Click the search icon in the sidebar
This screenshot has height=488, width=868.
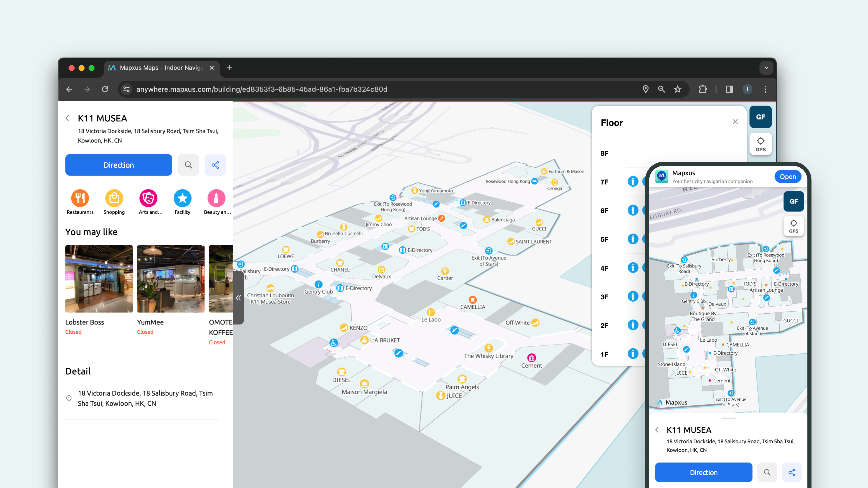click(188, 165)
